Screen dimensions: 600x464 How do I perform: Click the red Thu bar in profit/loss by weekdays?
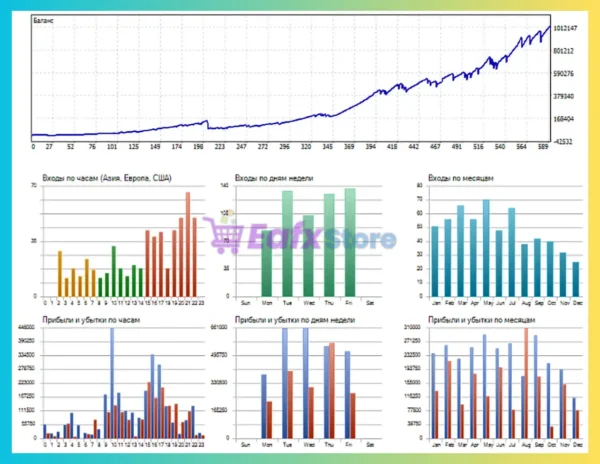(332, 391)
